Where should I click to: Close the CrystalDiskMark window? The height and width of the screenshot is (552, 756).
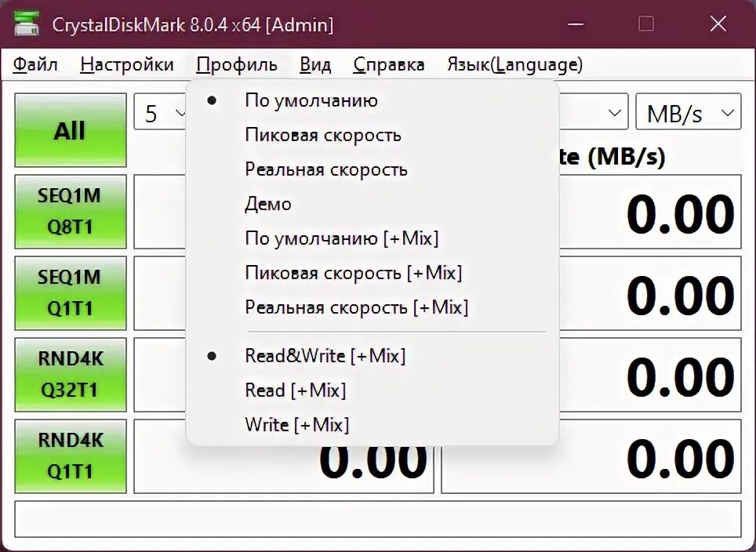pyautogui.click(x=718, y=24)
